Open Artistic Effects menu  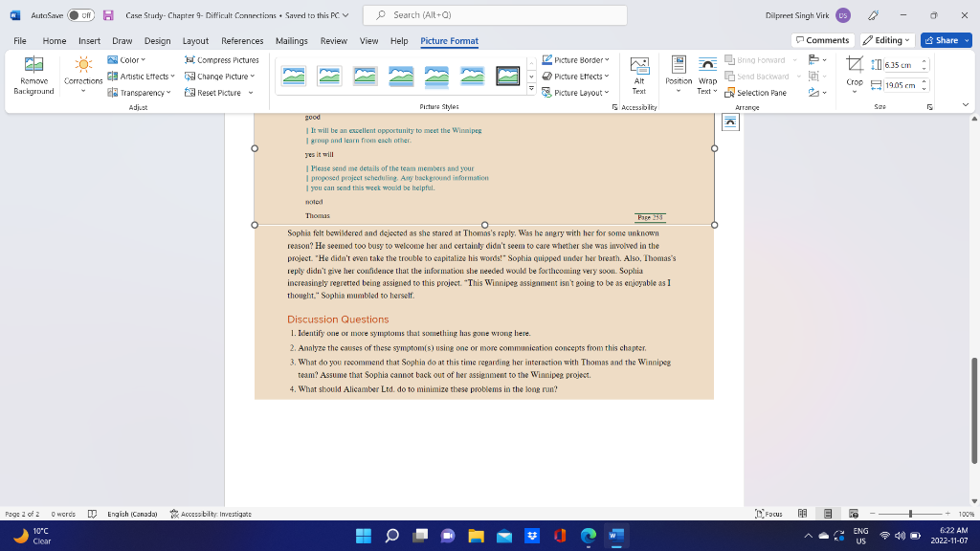141,77
